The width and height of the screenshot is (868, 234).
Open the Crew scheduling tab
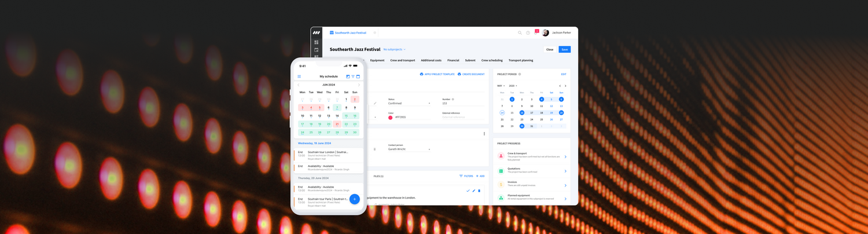492,60
